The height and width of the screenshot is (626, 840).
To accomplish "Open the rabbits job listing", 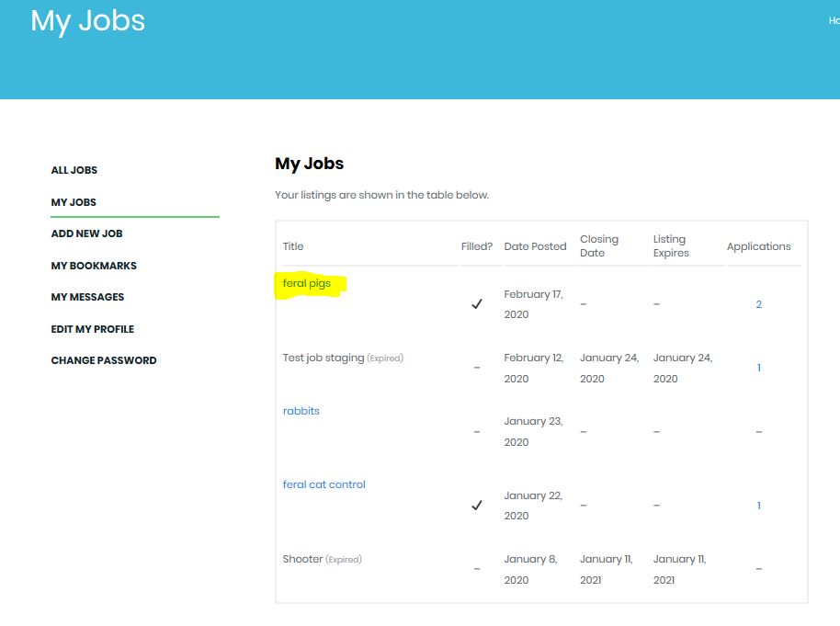I will [x=301, y=411].
